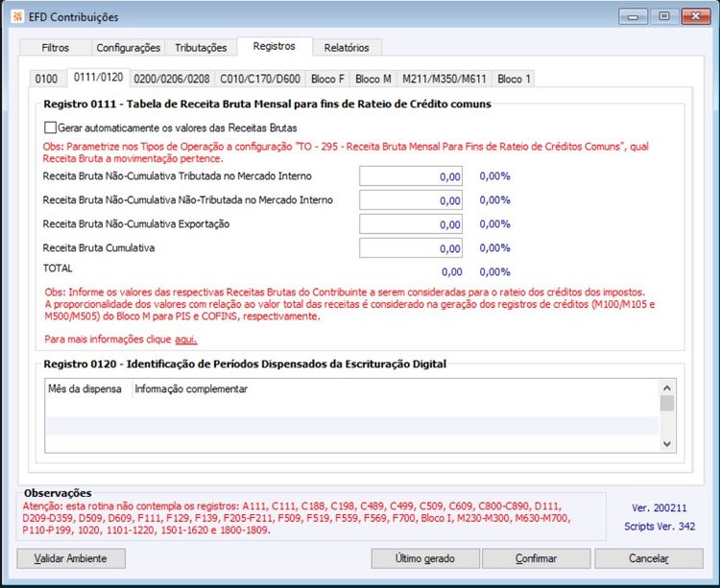Viewport: 720px width, 588px height.
Task: Click the Não-Cumulativa Exportação value field
Action: (x=411, y=223)
